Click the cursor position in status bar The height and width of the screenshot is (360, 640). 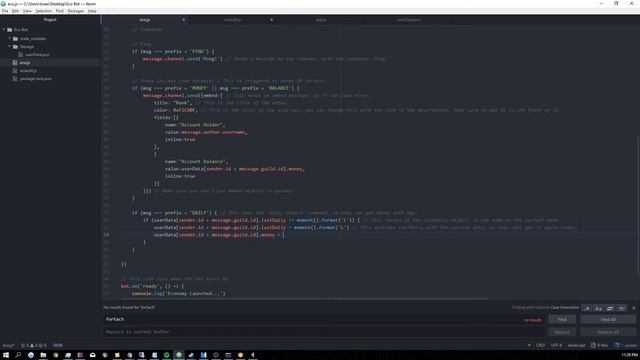58,345
